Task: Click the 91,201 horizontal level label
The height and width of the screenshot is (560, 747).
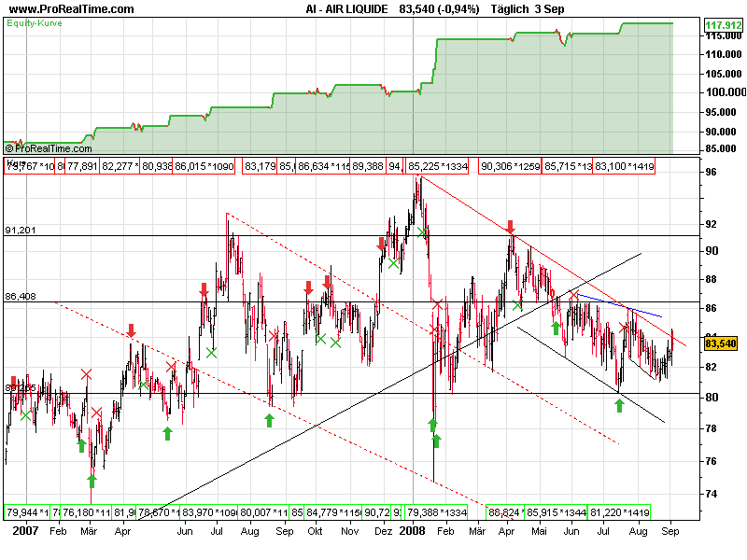Action: [x=20, y=230]
